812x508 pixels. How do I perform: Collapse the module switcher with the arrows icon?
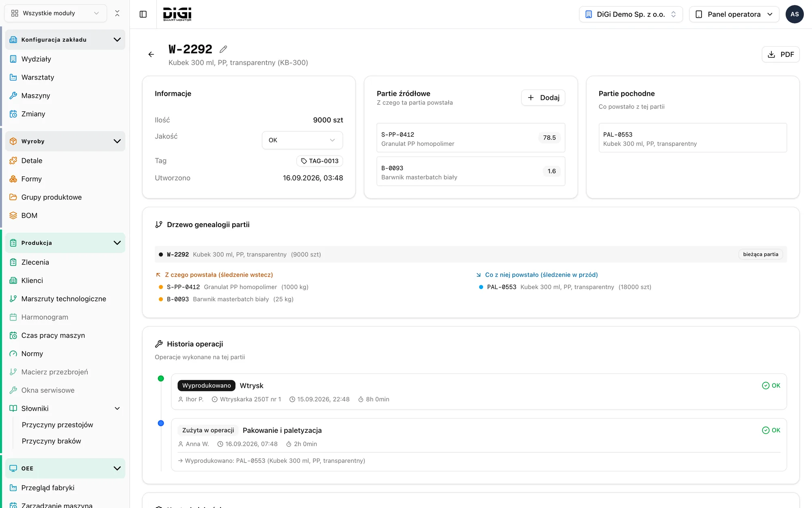point(117,13)
